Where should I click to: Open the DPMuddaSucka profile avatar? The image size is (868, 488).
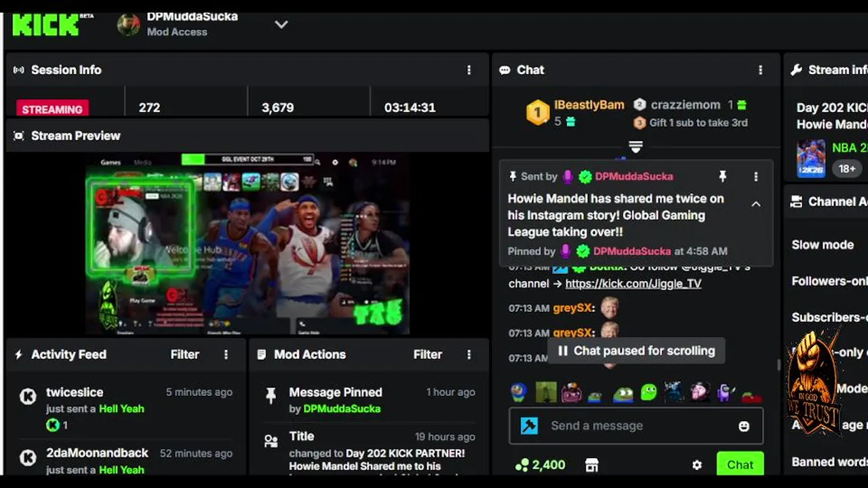(x=128, y=24)
